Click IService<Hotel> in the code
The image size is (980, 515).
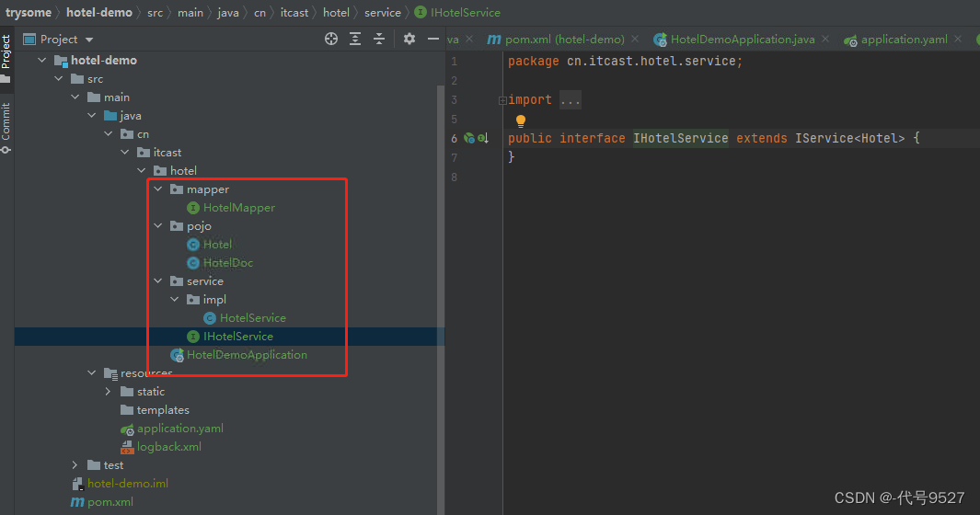[849, 138]
